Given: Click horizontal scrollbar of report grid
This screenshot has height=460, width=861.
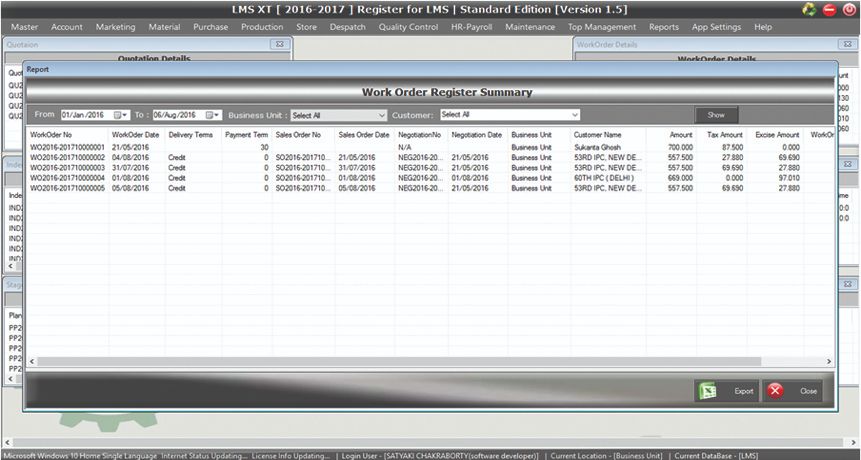Looking at the screenshot, I should click(399, 361).
